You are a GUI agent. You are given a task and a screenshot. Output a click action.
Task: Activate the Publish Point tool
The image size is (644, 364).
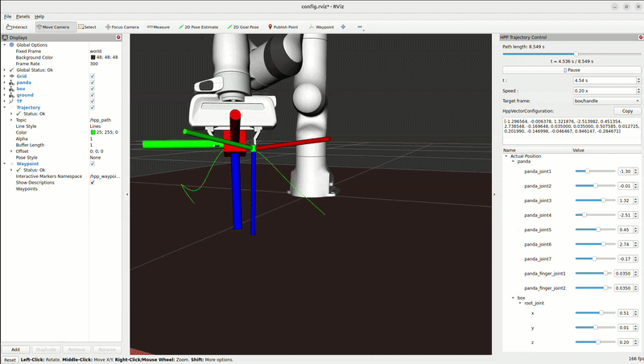[283, 27]
